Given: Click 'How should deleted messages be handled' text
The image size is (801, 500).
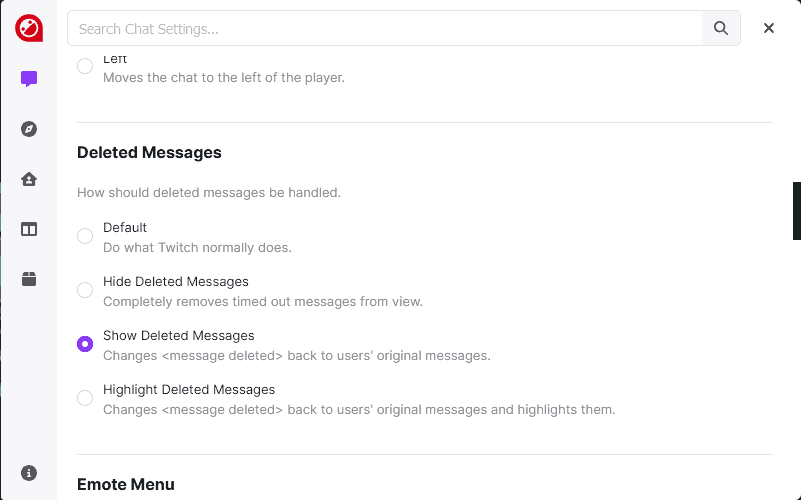Looking at the screenshot, I should tap(209, 192).
